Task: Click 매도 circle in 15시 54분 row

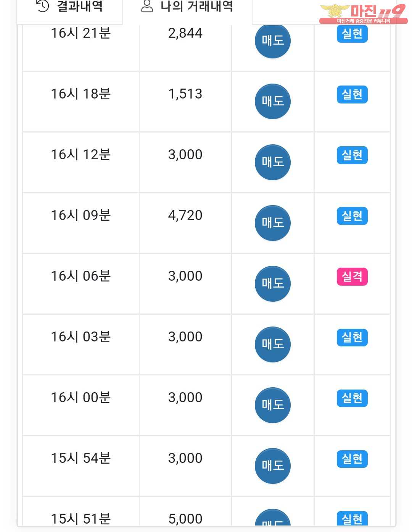Action: click(273, 466)
